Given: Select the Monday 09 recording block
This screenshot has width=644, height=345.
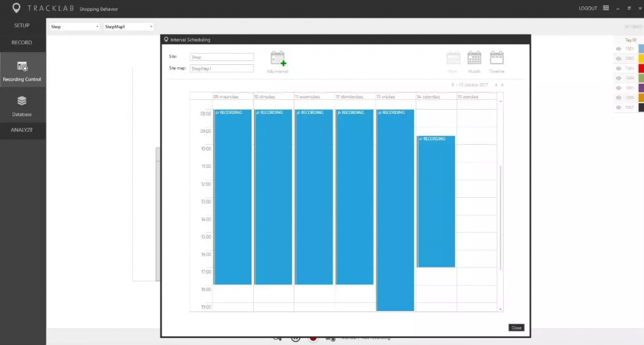Looking at the screenshot, I should tap(233, 197).
